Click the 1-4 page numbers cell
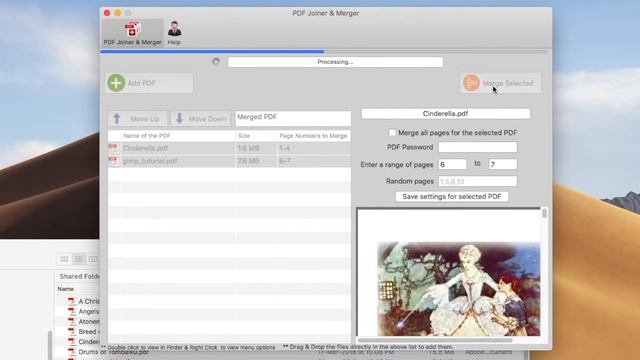Viewport: 640px width, 360px height. [284, 148]
